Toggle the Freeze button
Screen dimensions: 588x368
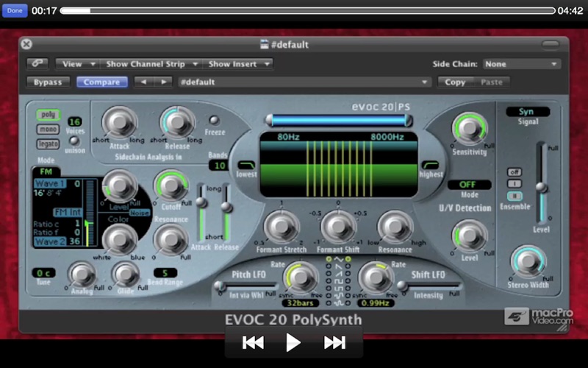click(x=214, y=120)
